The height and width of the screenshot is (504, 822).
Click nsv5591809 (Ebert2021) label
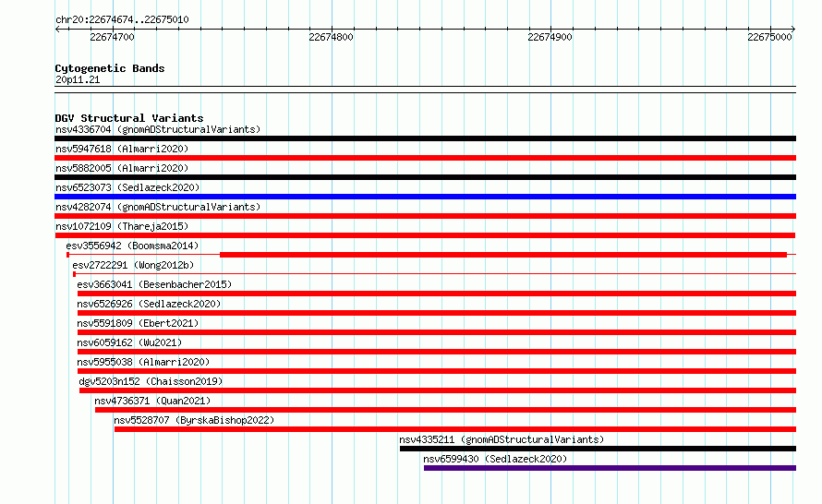click(138, 323)
